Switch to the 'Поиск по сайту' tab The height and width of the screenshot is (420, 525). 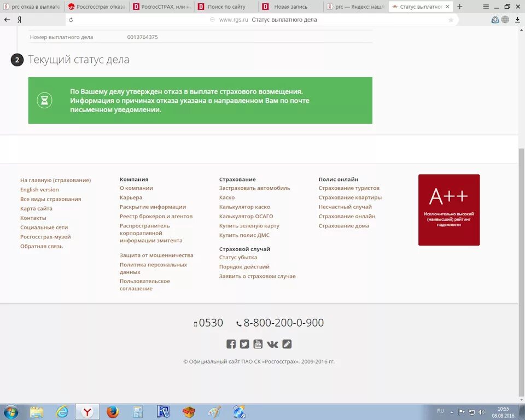click(x=227, y=7)
